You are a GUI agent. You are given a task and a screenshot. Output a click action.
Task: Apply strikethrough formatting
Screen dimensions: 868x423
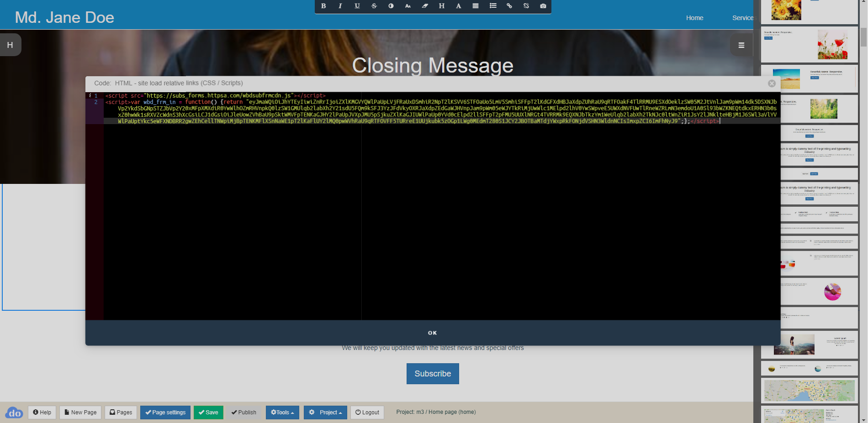click(374, 6)
